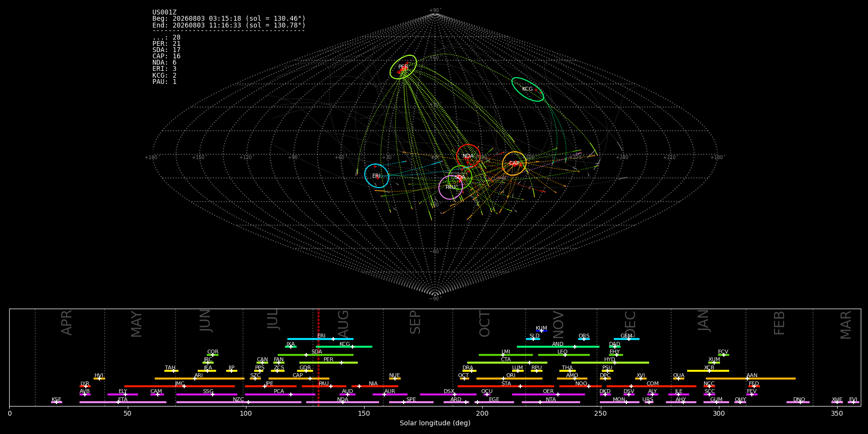Select the ORI shower bar in timeline
The height and width of the screenshot is (434, 868).
pyautogui.click(x=509, y=379)
